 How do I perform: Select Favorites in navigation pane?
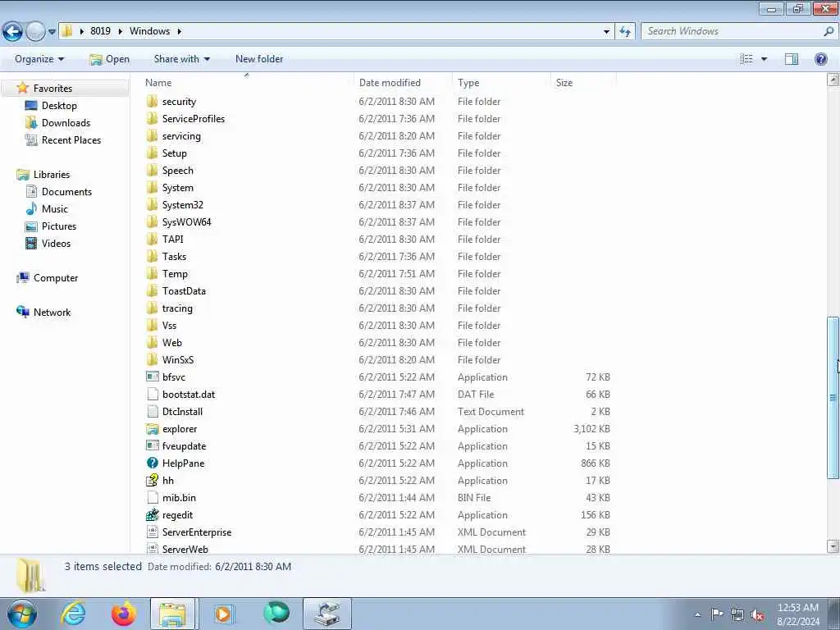click(52, 89)
